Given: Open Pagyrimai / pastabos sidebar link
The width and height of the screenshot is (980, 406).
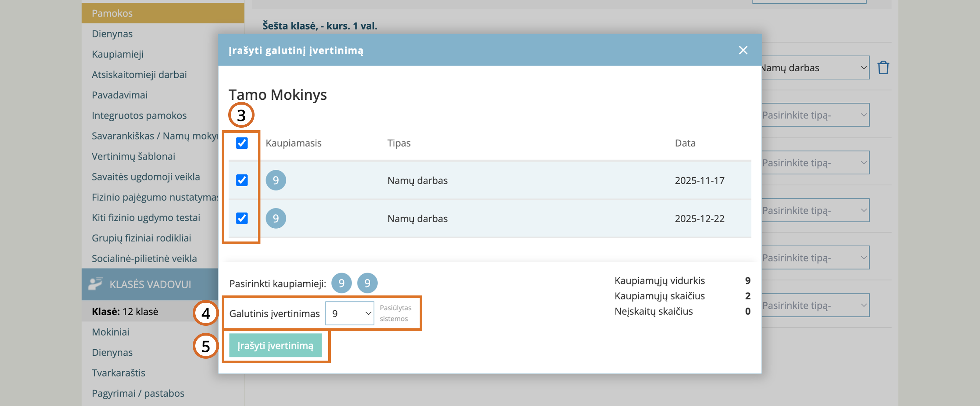Looking at the screenshot, I should [x=138, y=393].
